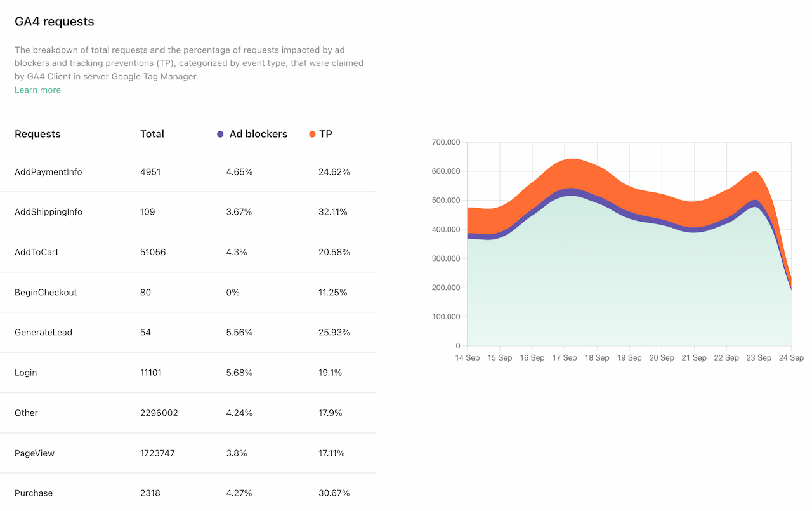Select the BeginCheckout row label
The height and width of the screenshot is (511, 812).
point(46,293)
